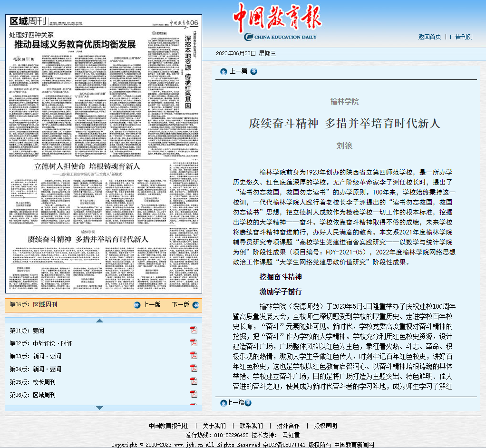Select 立德树人担使命 article on page thumbnail

click(87, 166)
